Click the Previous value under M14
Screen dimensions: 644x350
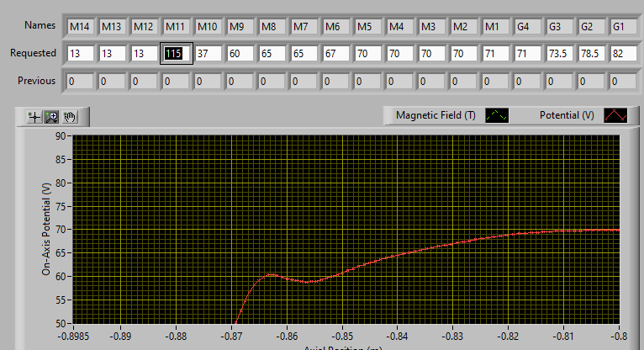tap(80, 82)
